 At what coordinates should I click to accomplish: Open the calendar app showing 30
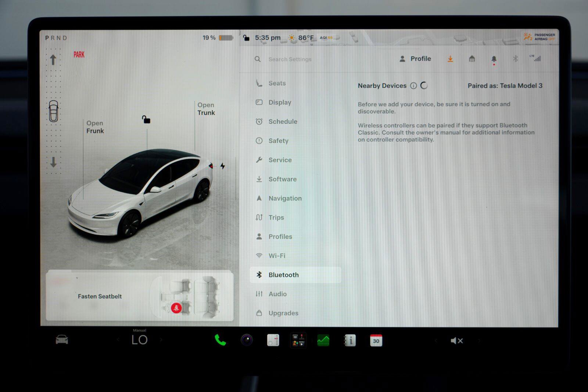tap(376, 341)
